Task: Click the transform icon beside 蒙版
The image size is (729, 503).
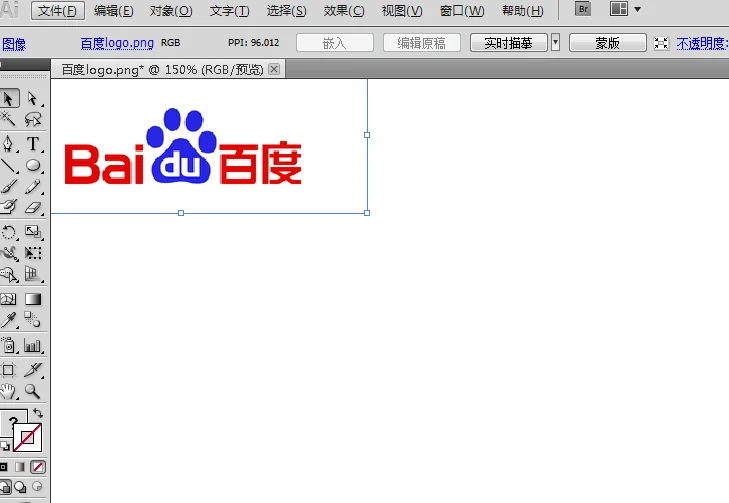Action: click(661, 43)
